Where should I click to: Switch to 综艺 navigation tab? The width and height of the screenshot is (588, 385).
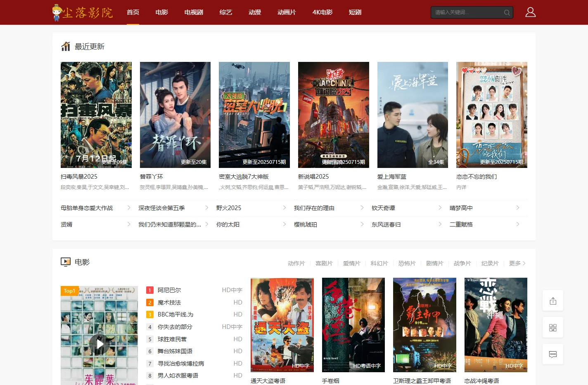[226, 12]
